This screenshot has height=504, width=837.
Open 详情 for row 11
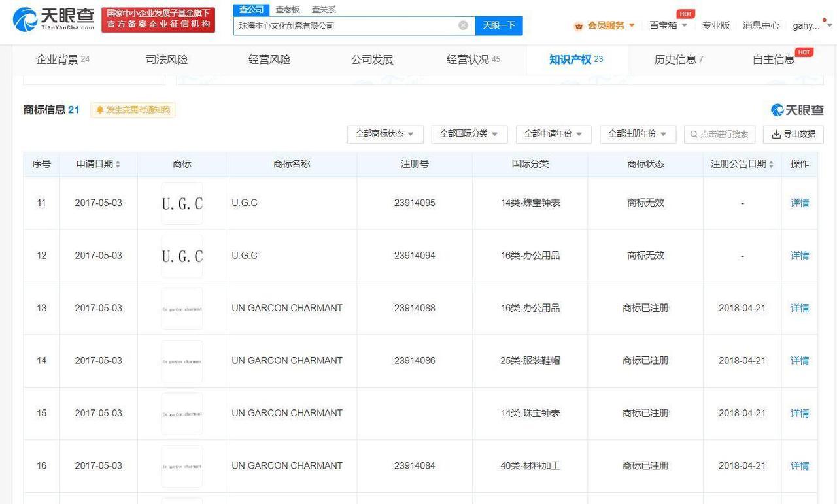point(800,203)
